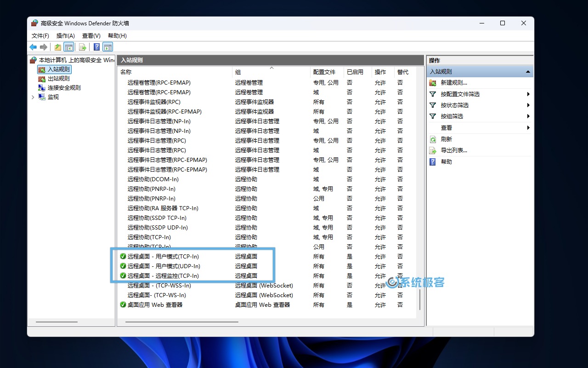Screen dimensions: 588x368
Task: Click the 入站规则 tree icon
Action: click(42, 69)
